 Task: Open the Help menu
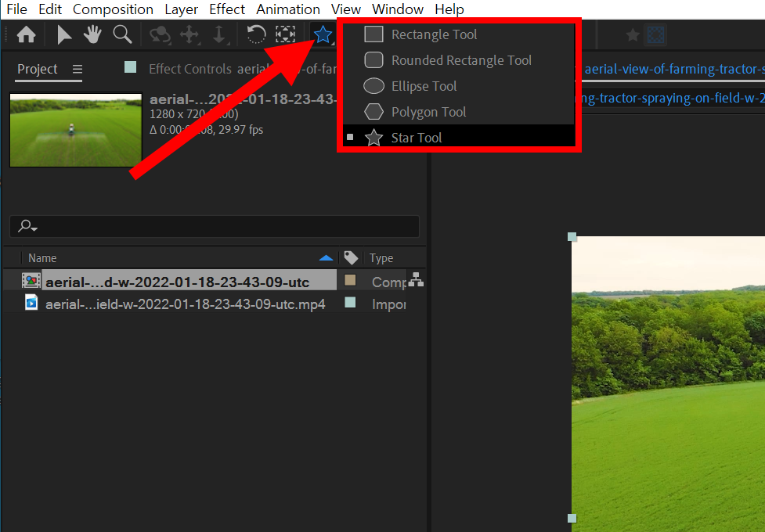click(x=449, y=9)
